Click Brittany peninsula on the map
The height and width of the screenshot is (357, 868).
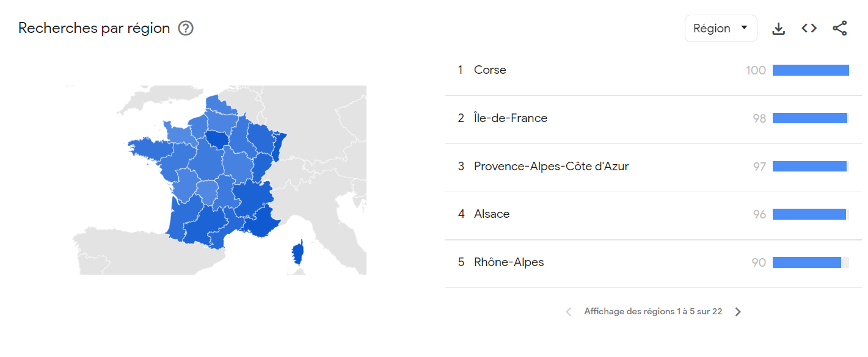point(149,150)
